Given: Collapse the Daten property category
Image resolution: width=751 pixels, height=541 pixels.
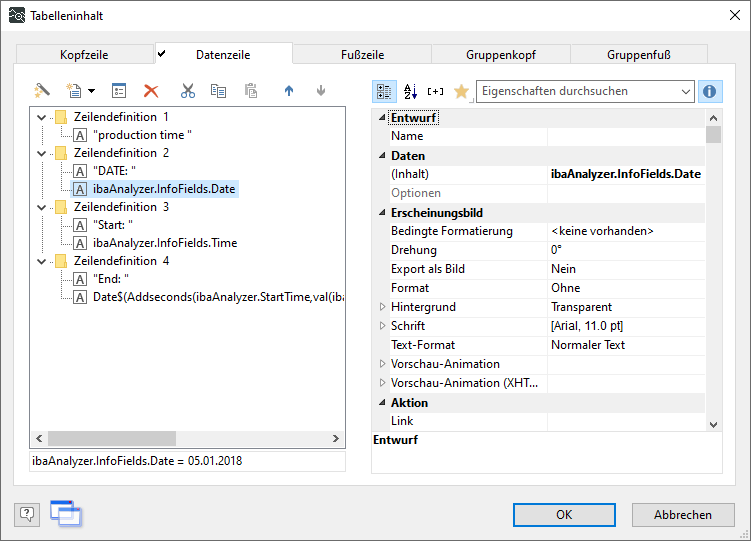Looking at the screenshot, I should tap(382, 155).
